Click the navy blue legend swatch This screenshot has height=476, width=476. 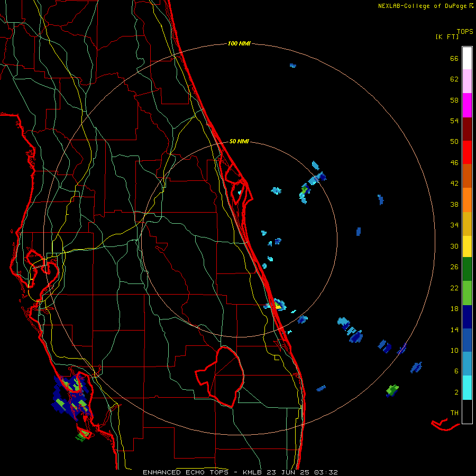[x=467, y=317]
